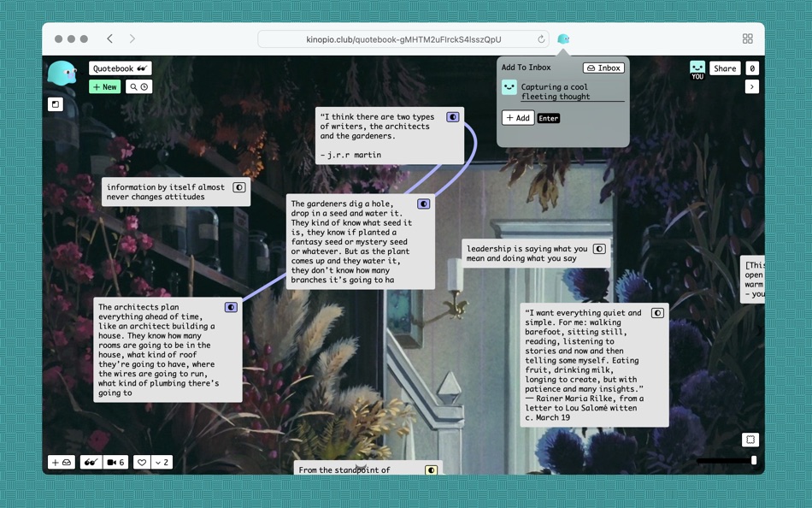Open the browser tab overview grid icon

(747, 38)
